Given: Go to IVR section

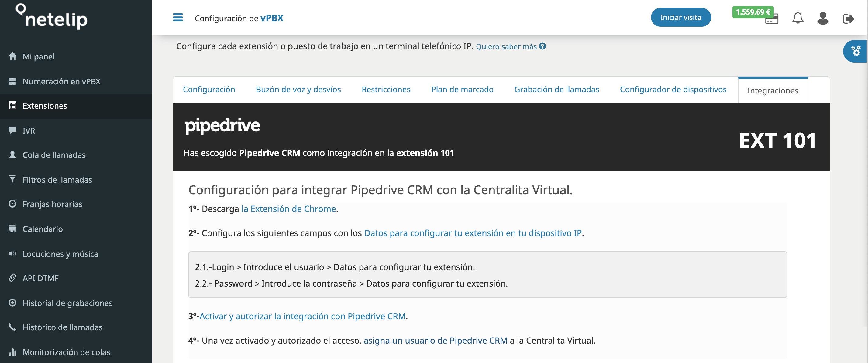Looking at the screenshot, I should pos(76,131).
